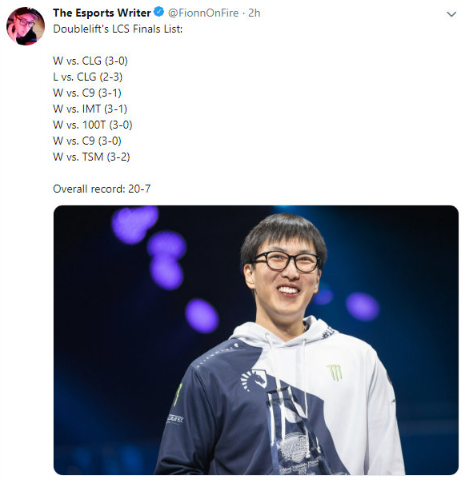Click the Team Liquid horse logo on hoodie
Screen dimensions: 462x484
pos(254,380)
